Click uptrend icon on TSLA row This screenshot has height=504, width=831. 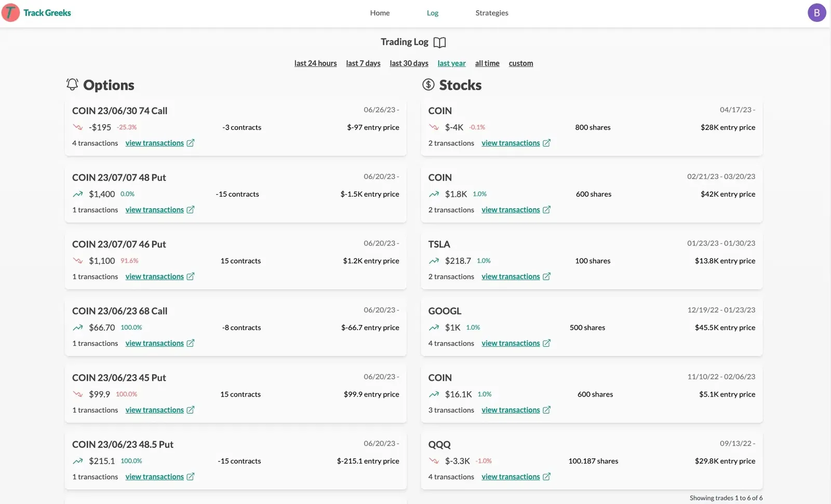click(434, 261)
